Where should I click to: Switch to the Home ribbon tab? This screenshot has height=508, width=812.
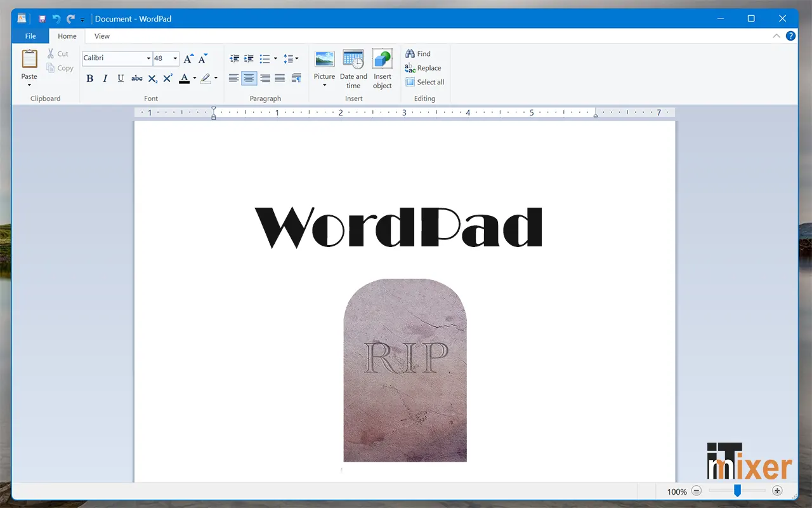[67, 36]
